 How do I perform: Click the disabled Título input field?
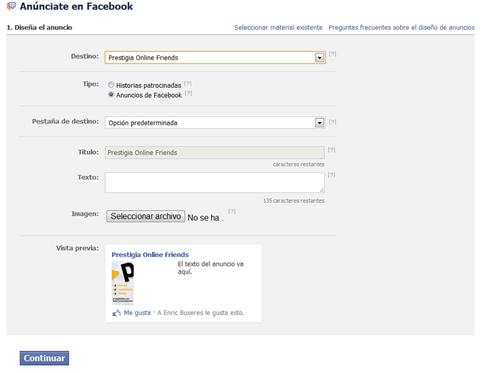pos(215,153)
